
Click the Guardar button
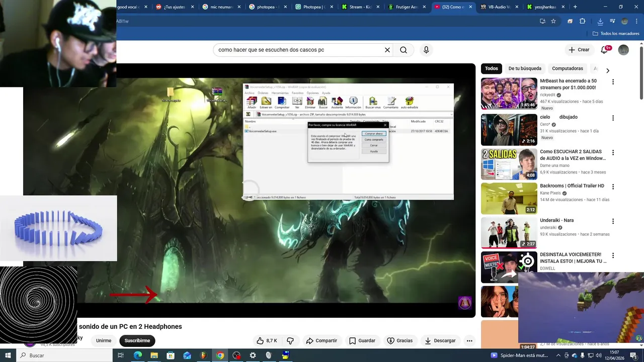point(362,340)
